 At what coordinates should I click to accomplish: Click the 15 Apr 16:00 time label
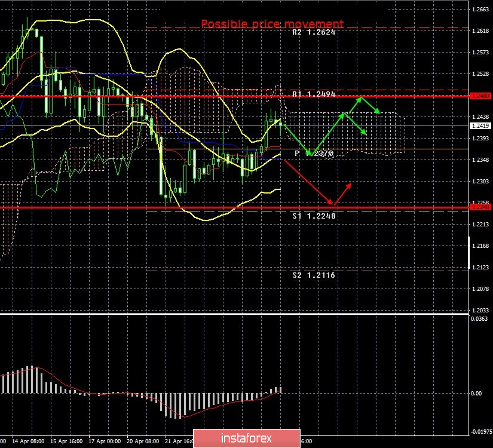[66, 441]
